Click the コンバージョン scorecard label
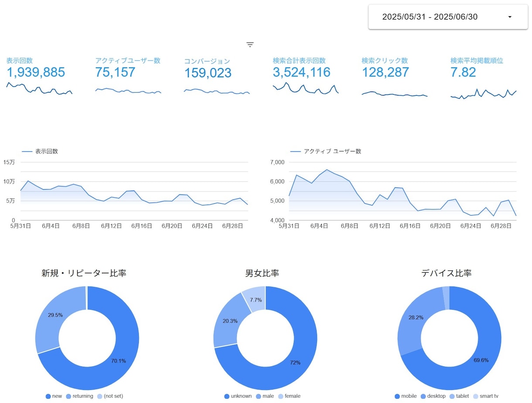Viewport: 532px width, 403px height. [x=207, y=61]
